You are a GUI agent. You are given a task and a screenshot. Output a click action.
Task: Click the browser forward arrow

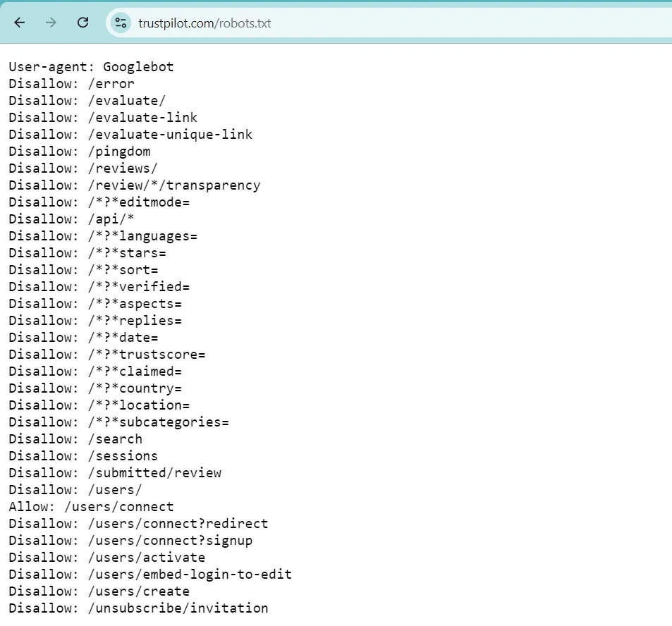coord(51,23)
